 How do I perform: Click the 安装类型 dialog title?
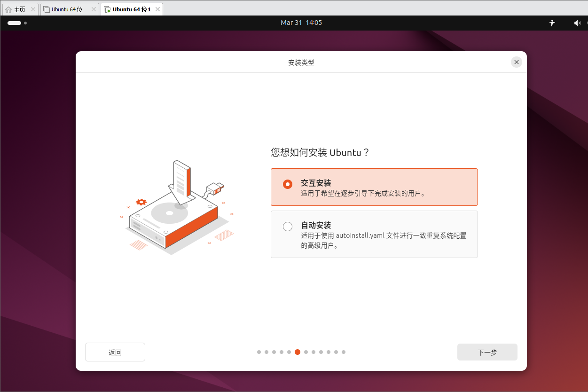click(x=301, y=62)
